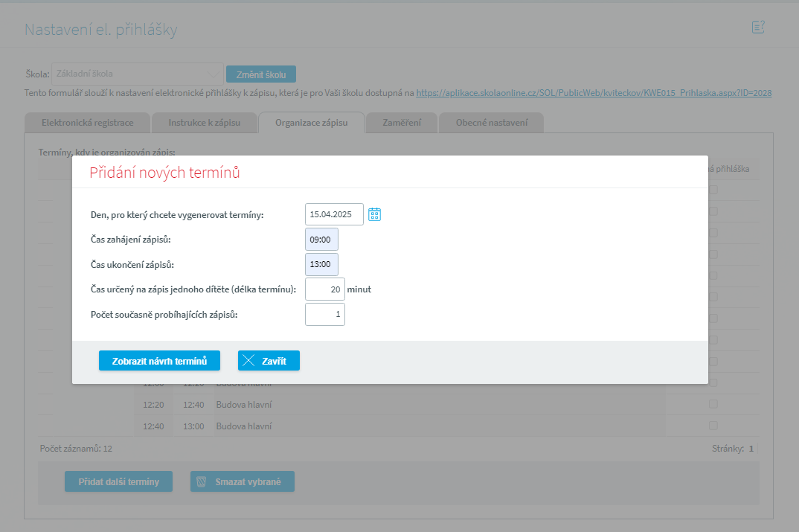This screenshot has height=532, width=799.
Task: Click the help icon in page header
Action: [x=758, y=28]
